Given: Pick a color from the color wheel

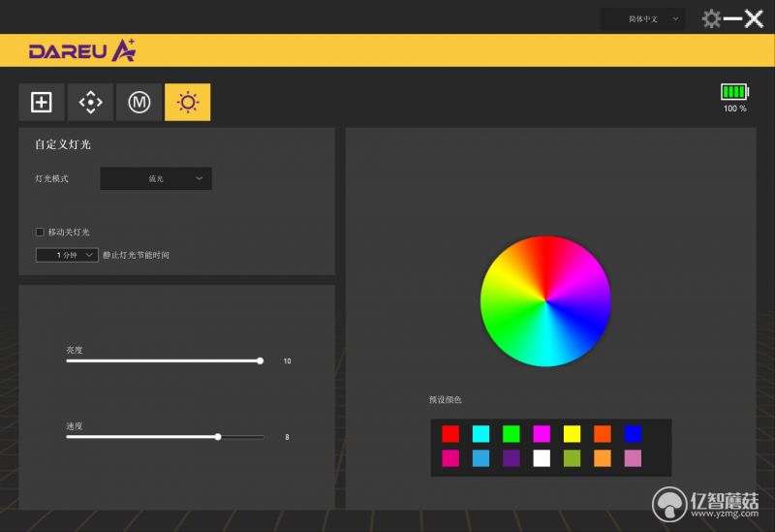Looking at the screenshot, I should [545, 301].
